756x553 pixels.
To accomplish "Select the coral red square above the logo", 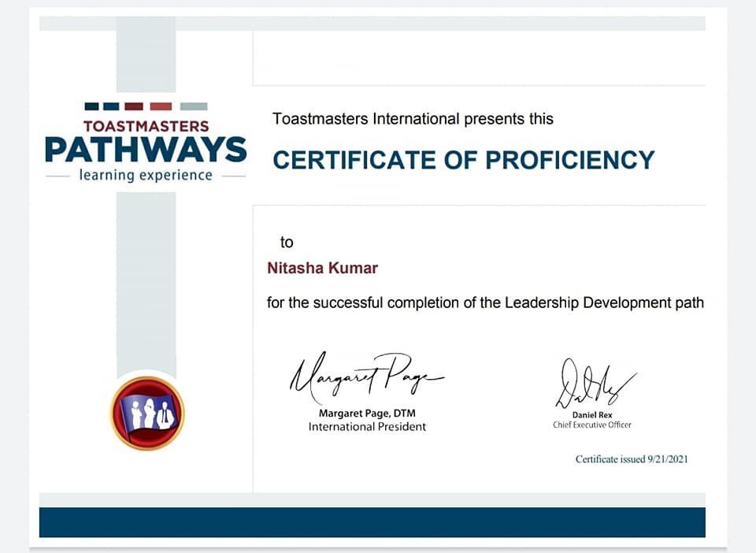I will pyautogui.click(x=161, y=106).
